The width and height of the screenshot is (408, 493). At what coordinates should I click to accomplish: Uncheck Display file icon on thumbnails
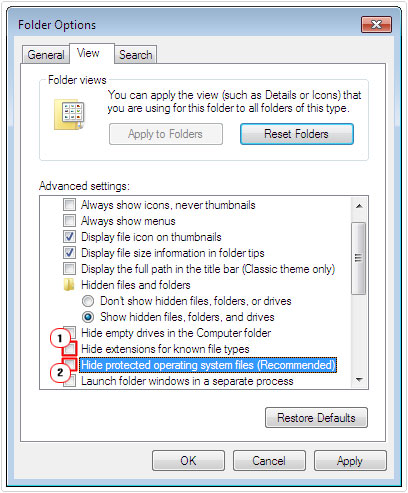coord(69,236)
